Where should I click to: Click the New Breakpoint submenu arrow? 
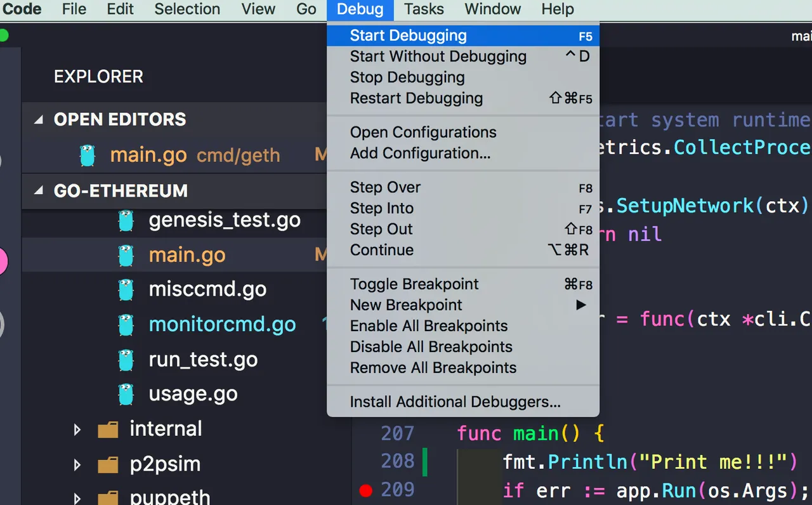[580, 305]
